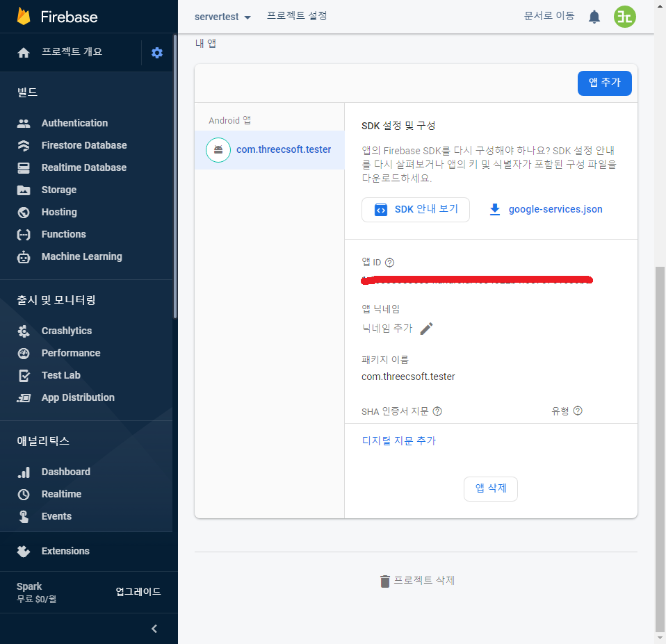Click 닉네임 추가 text
Screen dimensions: 666x644
coord(387,328)
